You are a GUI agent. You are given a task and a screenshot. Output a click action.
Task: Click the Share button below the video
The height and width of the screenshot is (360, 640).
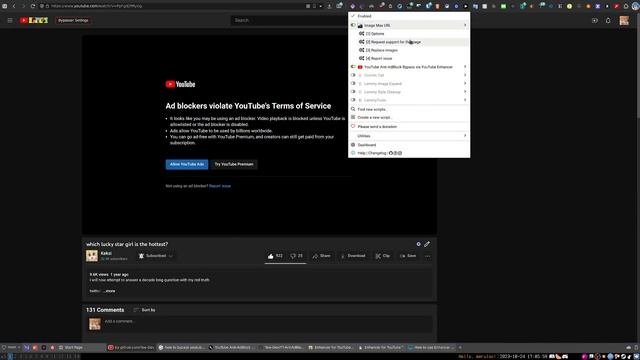coord(321,256)
